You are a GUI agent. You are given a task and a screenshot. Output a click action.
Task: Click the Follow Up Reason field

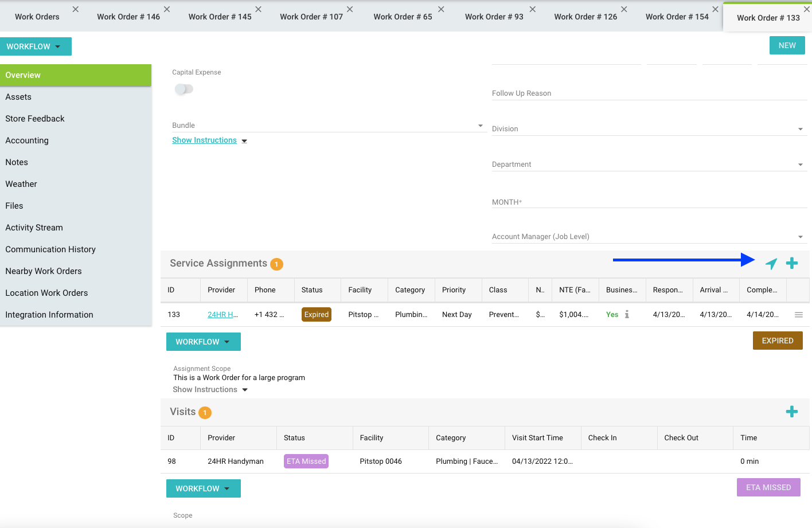649,93
